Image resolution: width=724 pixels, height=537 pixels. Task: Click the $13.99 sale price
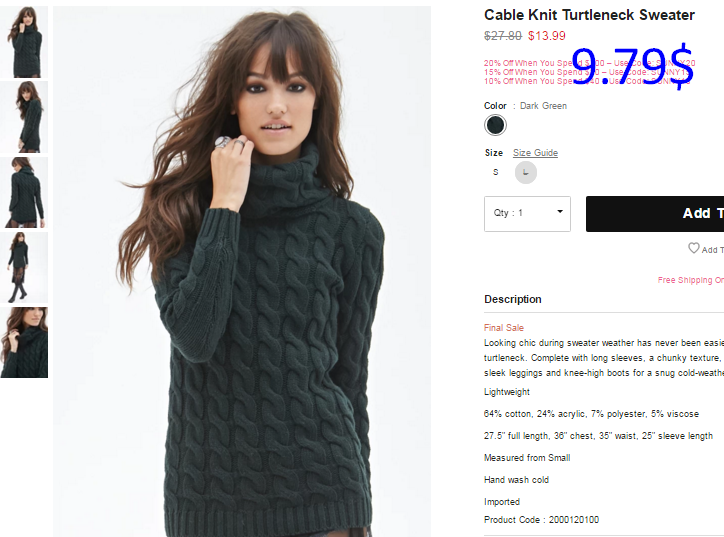547,36
